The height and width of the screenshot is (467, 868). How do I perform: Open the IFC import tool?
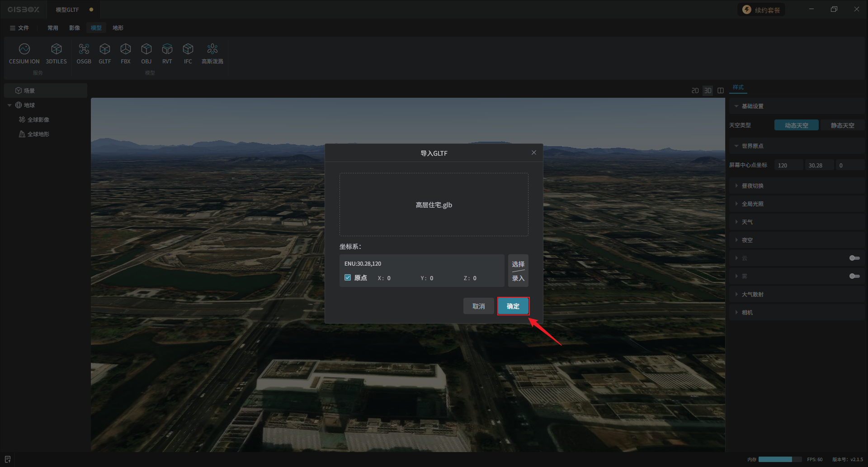pos(188,49)
